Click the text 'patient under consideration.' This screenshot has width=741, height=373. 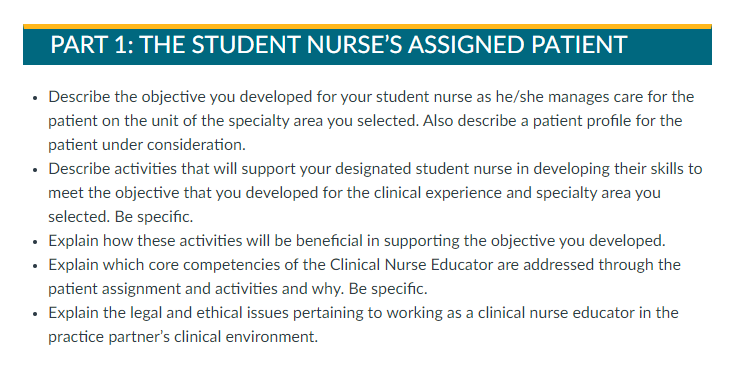[147, 145]
